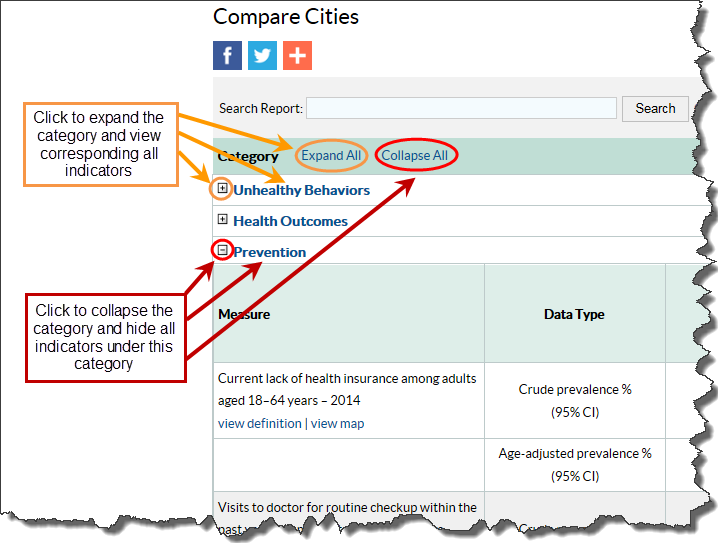Expand Health Outcomes using its plus icon

pyautogui.click(x=222, y=220)
